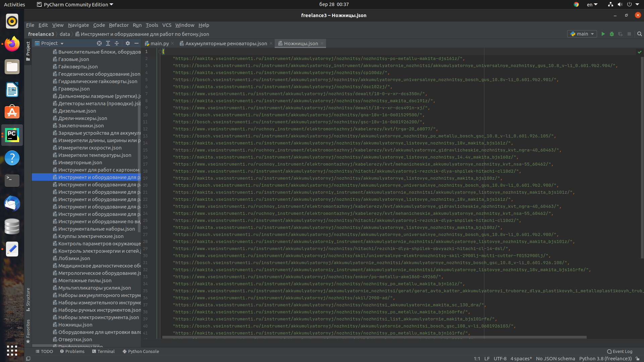Open the Files manager from the dock
This screenshot has height=362, width=644.
(12, 67)
